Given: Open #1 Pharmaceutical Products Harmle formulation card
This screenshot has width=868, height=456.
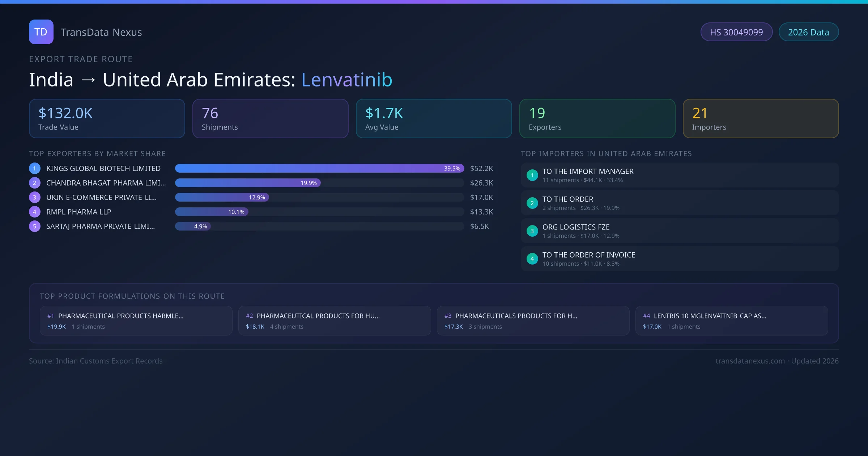Looking at the screenshot, I should coord(136,321).
